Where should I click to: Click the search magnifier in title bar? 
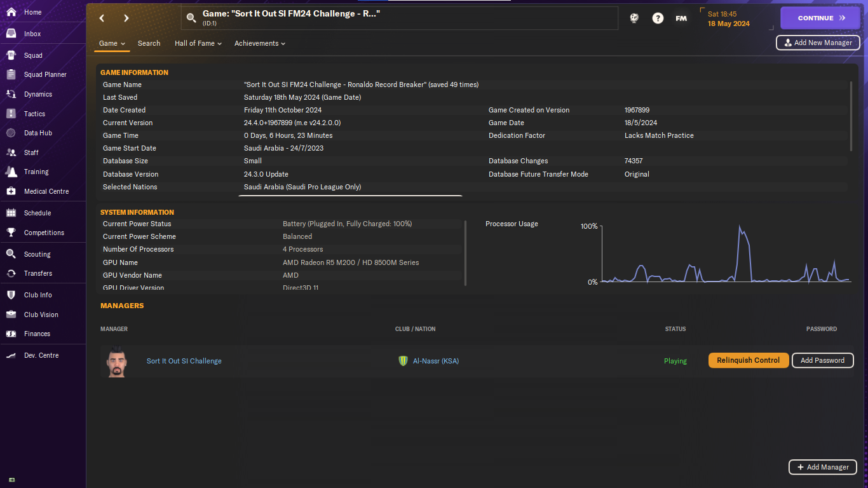coord(191,18)
